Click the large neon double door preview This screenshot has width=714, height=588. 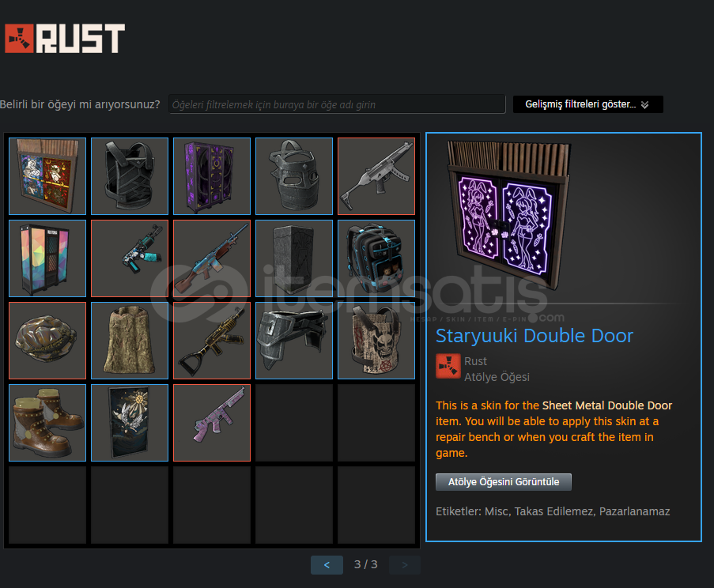point(509,215)
